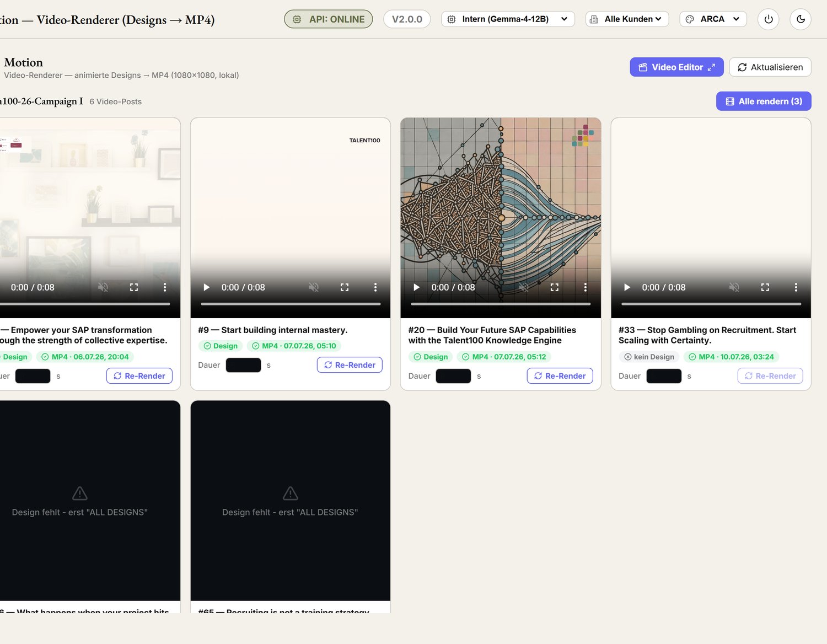Click the Design badge on #20 card
This screenshot has width=827, height=644.
[x=431, y=357]
